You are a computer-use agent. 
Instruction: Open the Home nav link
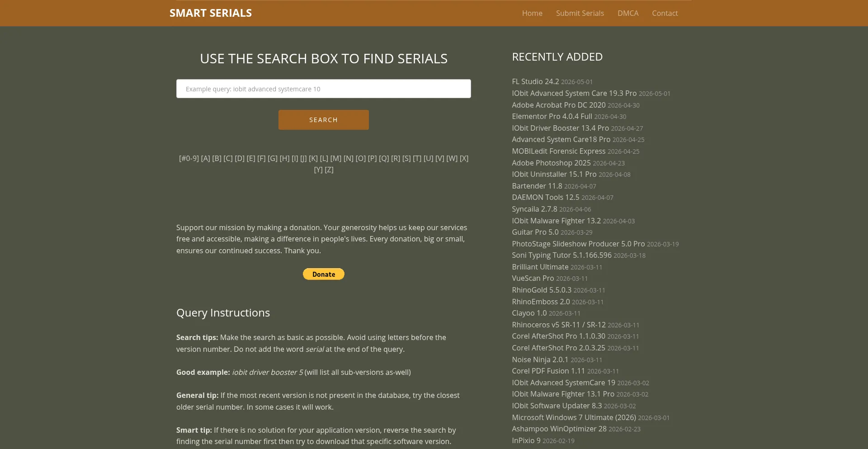pos(532,13)
